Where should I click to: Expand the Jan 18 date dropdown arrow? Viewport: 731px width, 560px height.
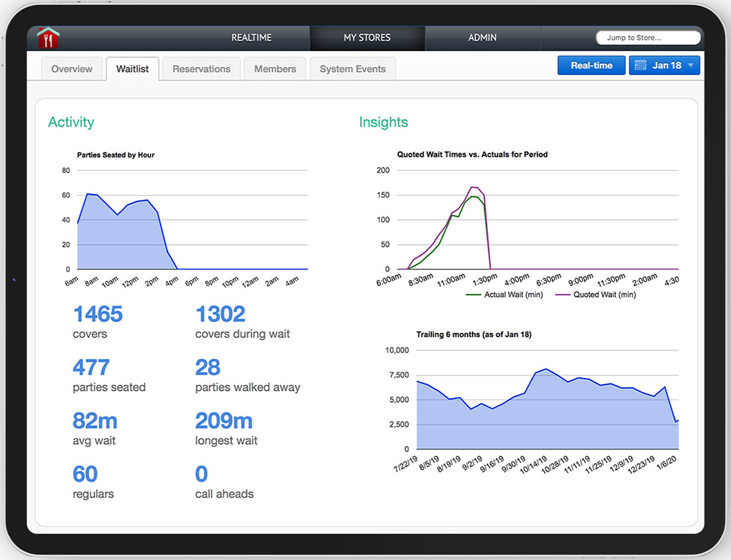pos(690,65)
